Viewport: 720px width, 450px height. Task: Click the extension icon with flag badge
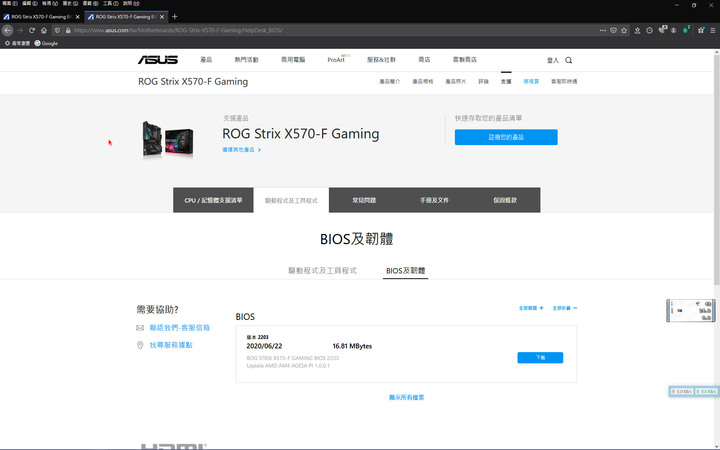click(x=662, y=30)
